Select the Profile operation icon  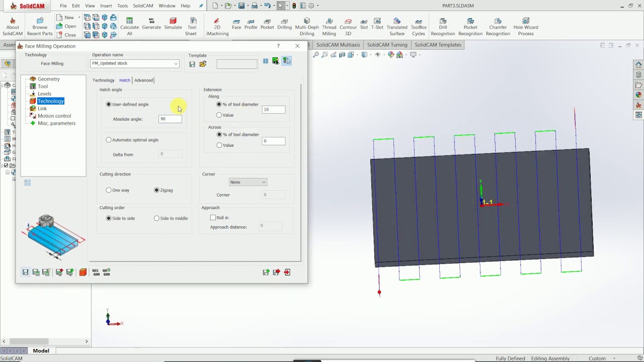(251, 24)
